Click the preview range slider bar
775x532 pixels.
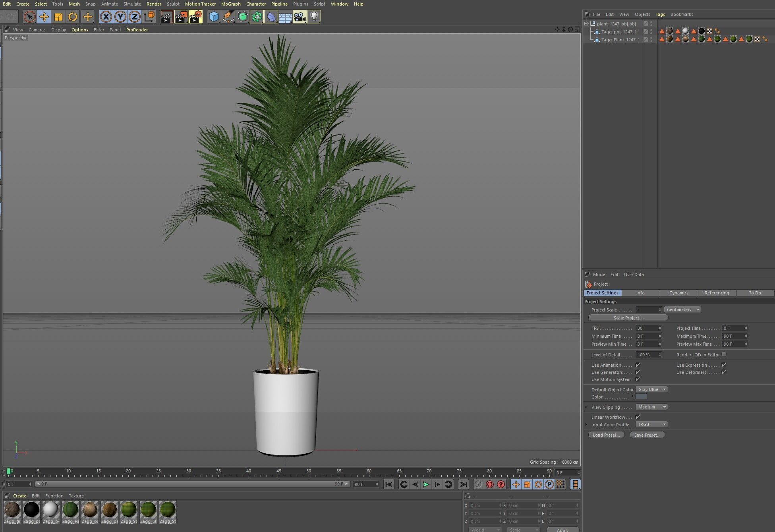pyautogui.click(x=192, y=484)
